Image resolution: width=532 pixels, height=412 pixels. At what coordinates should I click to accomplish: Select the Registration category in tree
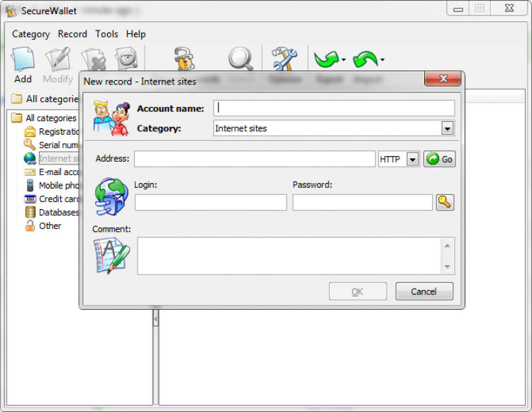pyautogui.click(x=59, y=132)
